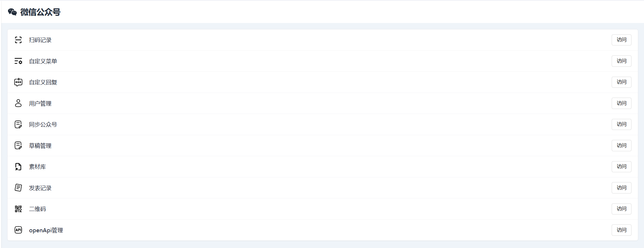Viewport: 644px width, 248px height.
Task: Click the openApi management API icon
Action: (18, 230)
